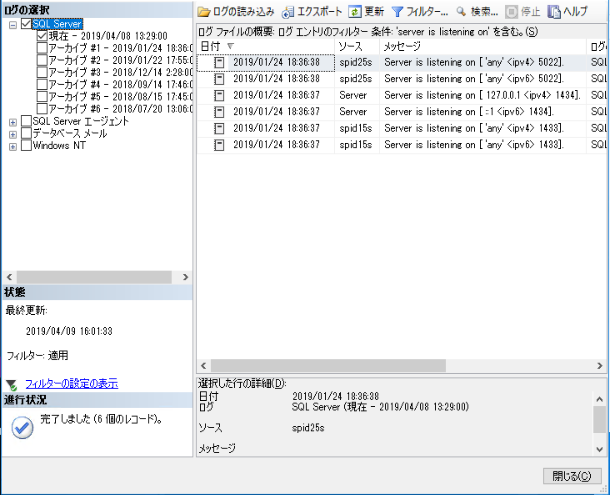The height and width of the screenshot is (495, 610).
Task: Click the completed progress checkmark icon
Action: [x=22, y=427]
